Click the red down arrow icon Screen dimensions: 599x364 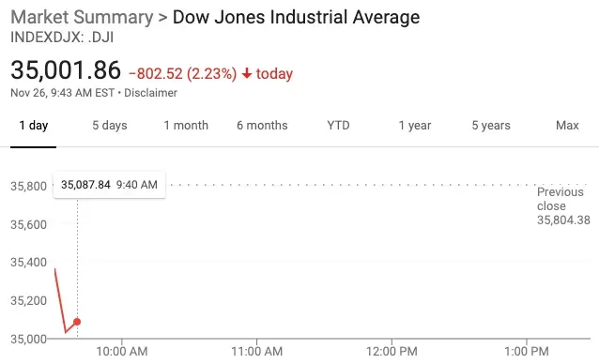coord(247,73)
